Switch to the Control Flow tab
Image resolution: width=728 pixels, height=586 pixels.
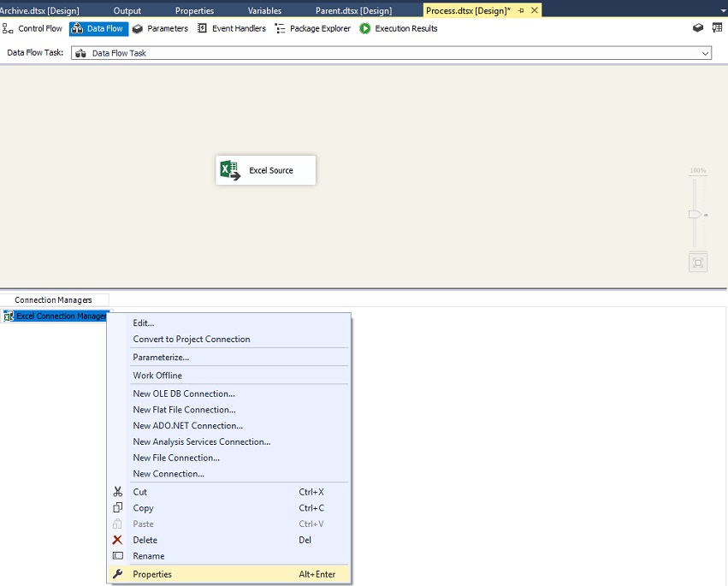click(x=33, y=29)
